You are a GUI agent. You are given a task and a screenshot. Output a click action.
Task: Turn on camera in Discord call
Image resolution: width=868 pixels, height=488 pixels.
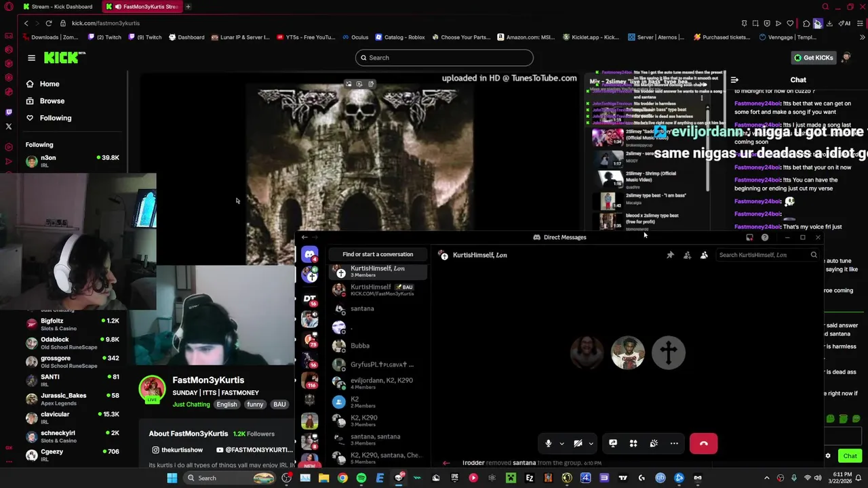(x=578, y=443)
